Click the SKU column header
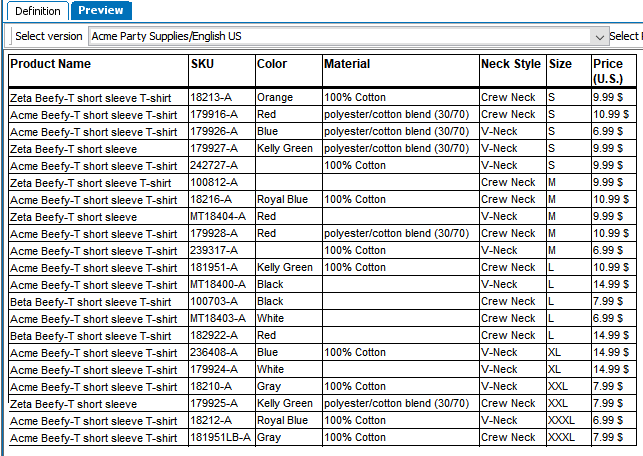 click(202, 64)
